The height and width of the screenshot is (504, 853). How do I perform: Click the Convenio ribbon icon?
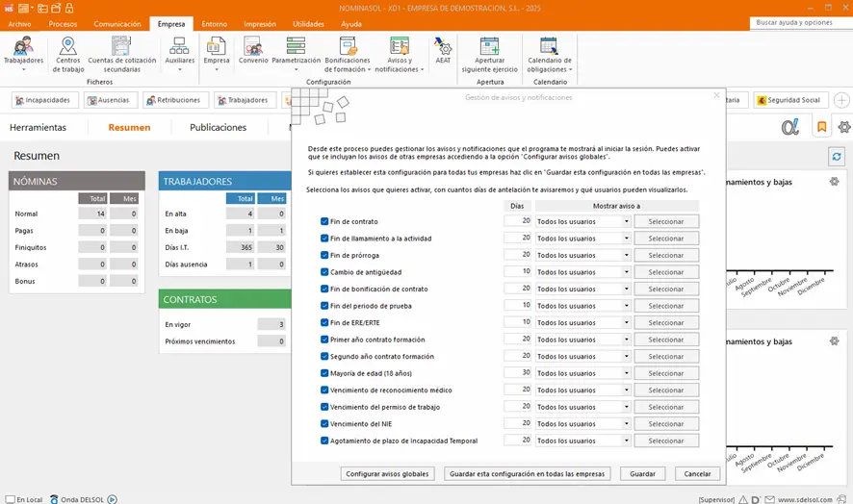pos(253,50)
